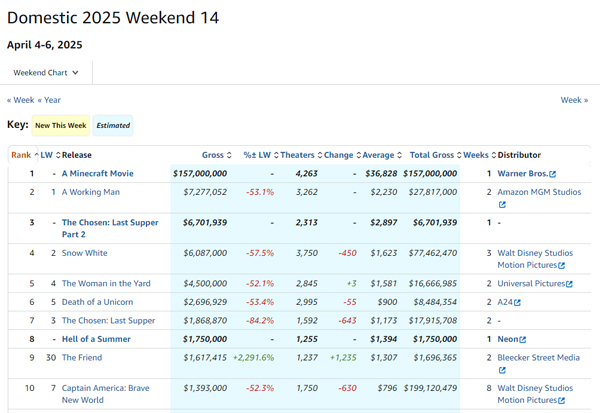Select theater count 4,263

pos(307,173)
